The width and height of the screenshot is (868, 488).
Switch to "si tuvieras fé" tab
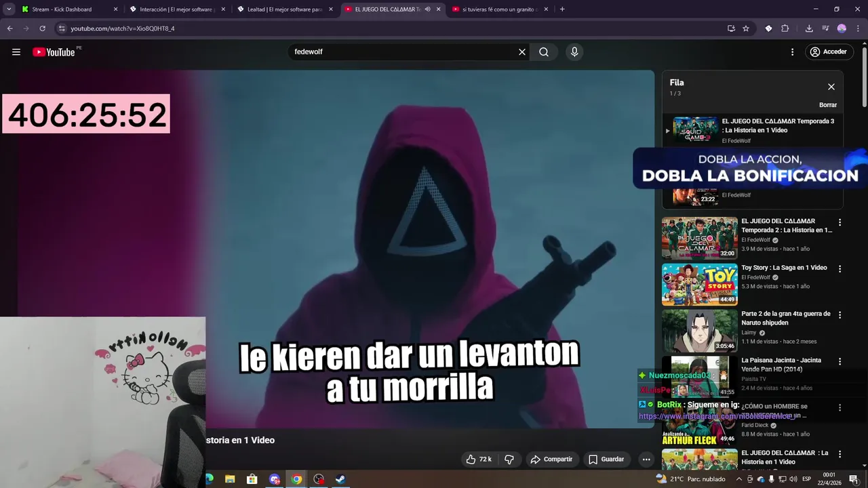coord(499,9)
